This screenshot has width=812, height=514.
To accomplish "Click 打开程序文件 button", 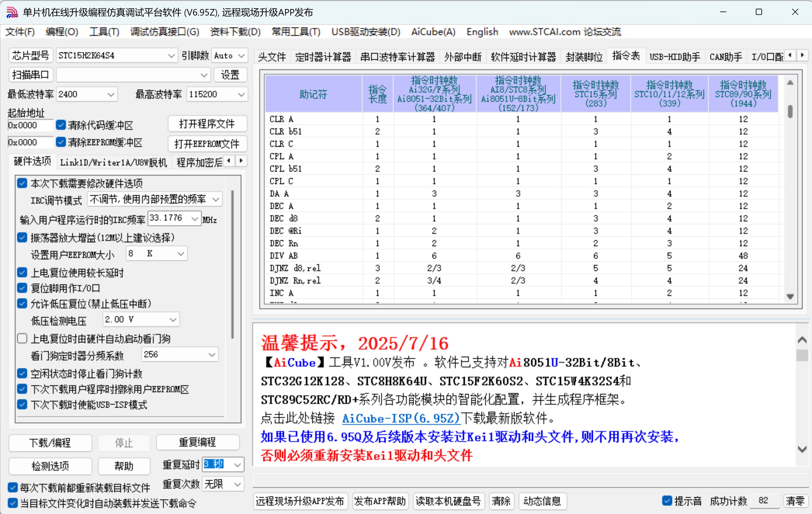I will [x=207, y=124].
